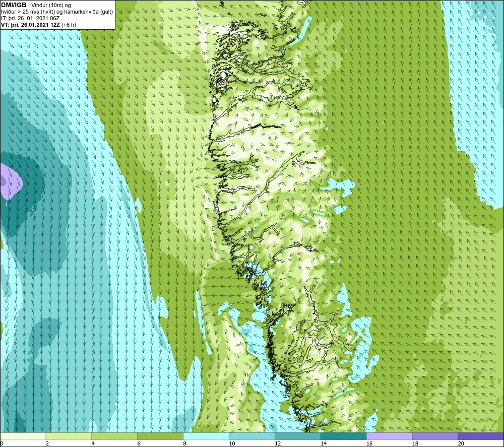
Task: Click the 'hviður > 25 m/s' legend line
Action: [x=57, y=12]
